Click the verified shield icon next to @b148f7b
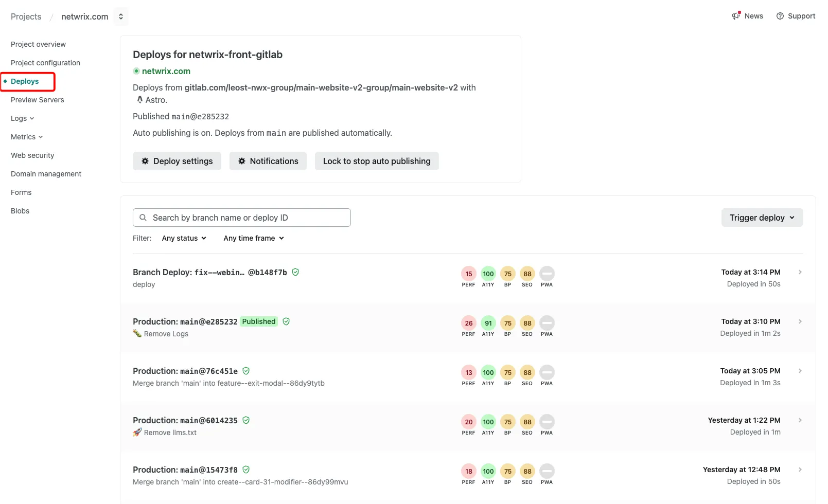 (x=295, y=272)
